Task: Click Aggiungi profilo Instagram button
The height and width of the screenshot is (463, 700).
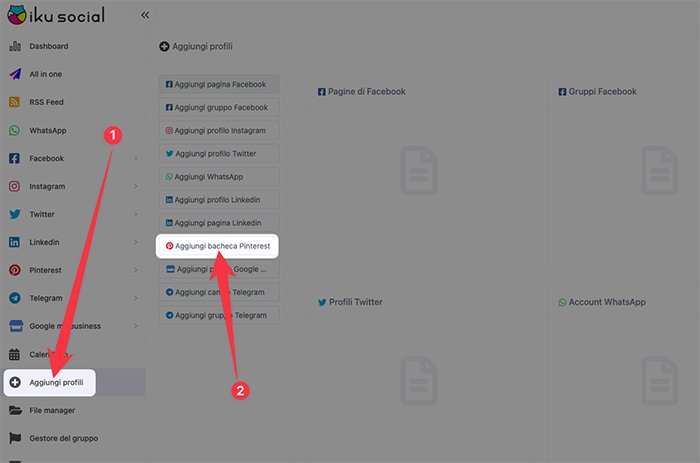Action: click(x=219, y=131)
